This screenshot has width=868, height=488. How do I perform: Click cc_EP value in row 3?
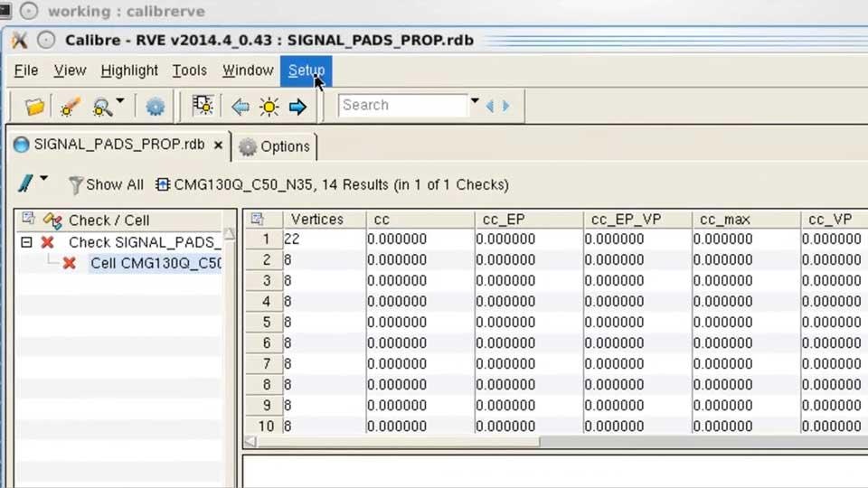pyautogui.click(x=505, y=280)
